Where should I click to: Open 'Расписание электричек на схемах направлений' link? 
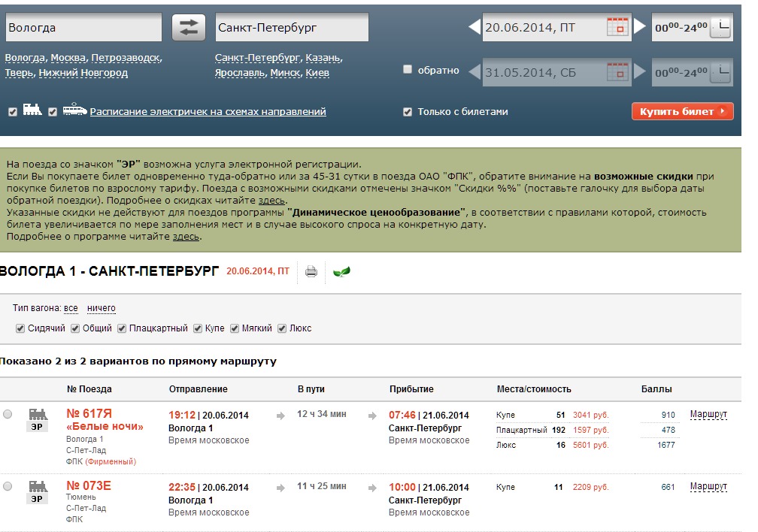click(x=208, y=112)
